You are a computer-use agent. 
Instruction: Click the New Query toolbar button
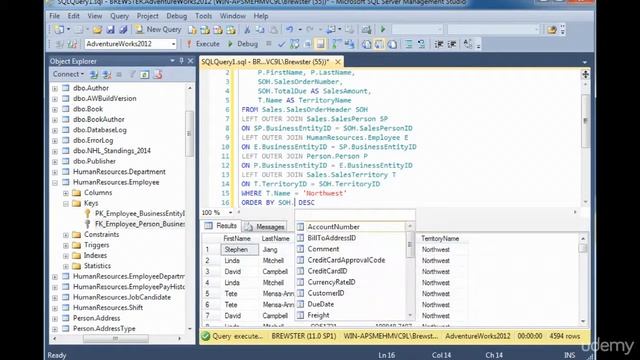[x=158, y=29]
